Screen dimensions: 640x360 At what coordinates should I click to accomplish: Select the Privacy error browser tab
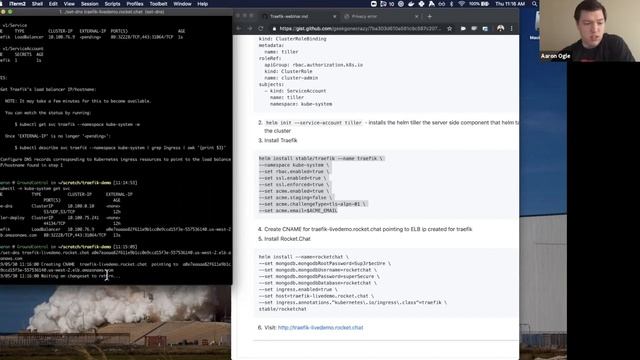coord(380,16)
